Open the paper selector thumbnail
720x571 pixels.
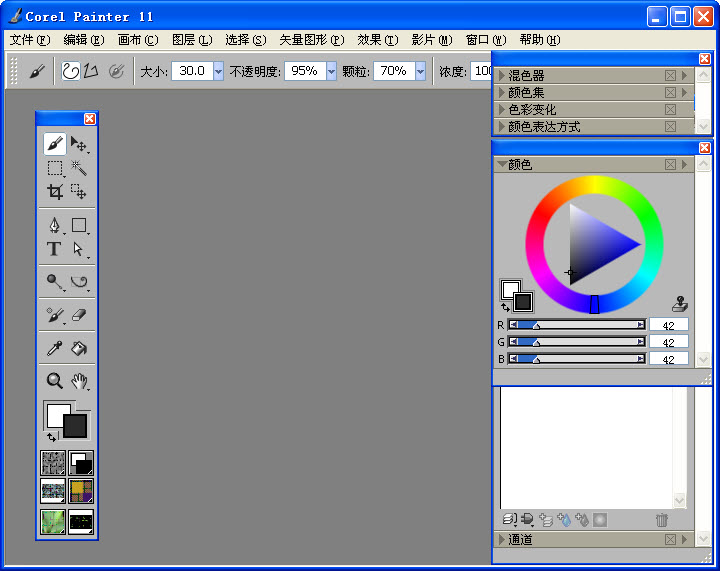tap(53, 463)
